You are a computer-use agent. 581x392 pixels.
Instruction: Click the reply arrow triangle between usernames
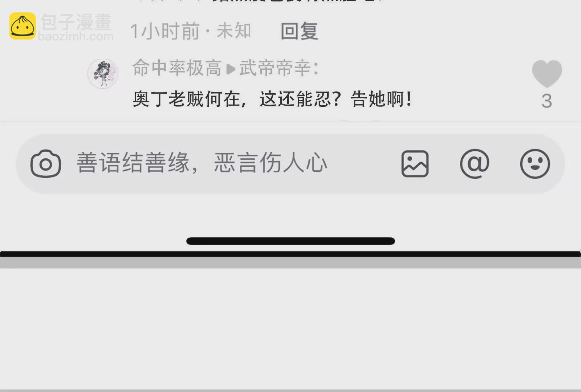(x=231, y=69)
